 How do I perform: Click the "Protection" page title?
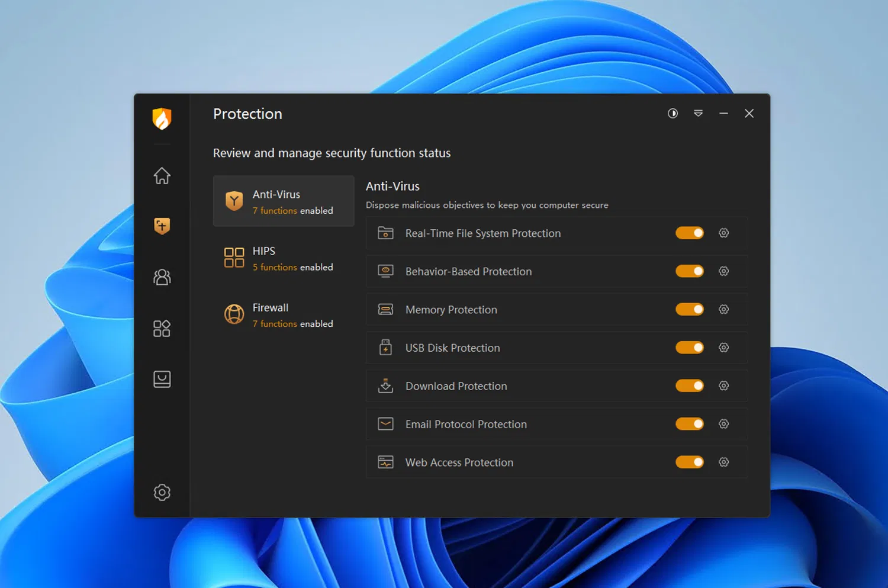click(247, 114)
